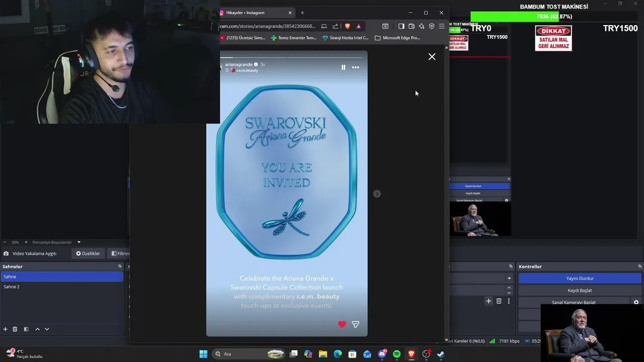
Task: Zoom in OBS preview with plus
Action: pos(27,242)
